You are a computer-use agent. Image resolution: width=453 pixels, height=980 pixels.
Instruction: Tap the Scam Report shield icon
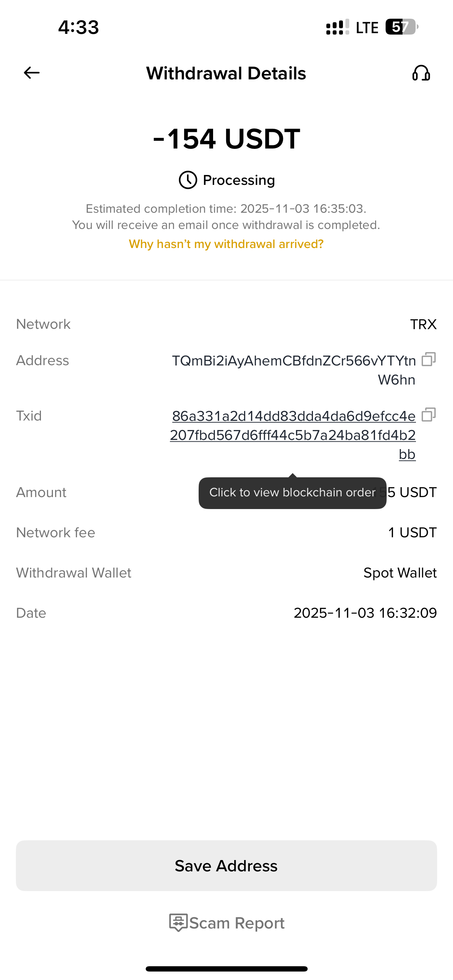[x=178, y=922]
